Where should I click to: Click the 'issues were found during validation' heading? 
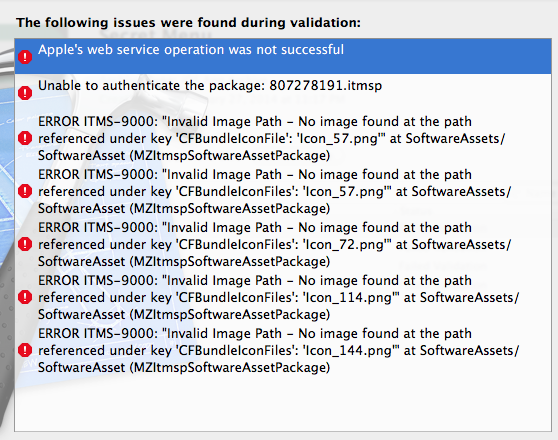[x=188, y=23]
